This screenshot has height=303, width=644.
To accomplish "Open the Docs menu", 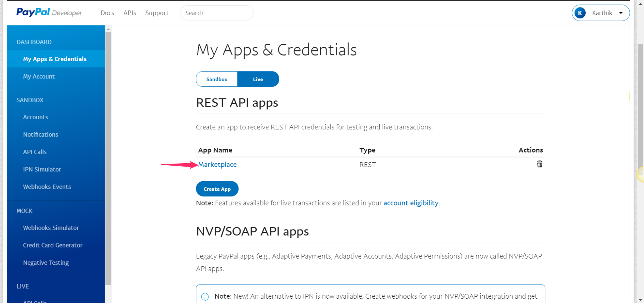I will pos(107,13).
